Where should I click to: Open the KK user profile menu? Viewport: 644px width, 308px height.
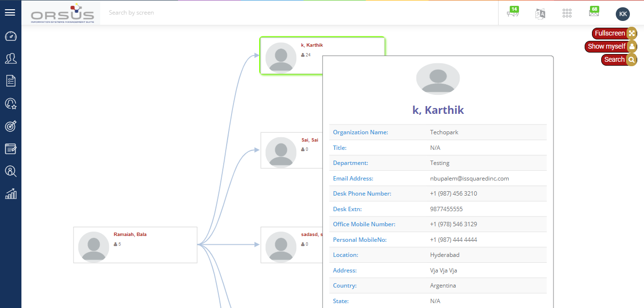tap(623, 14)
